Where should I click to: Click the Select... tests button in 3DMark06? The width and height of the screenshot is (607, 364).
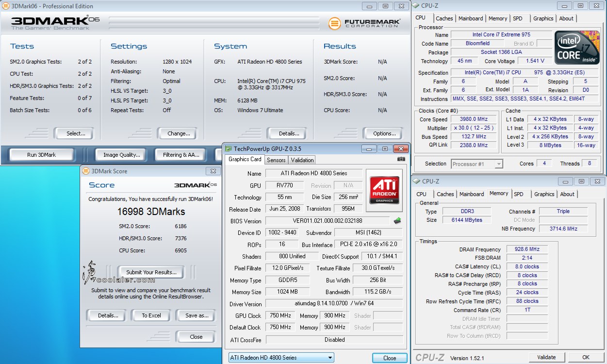pyautogui.click(x=74, y=133)
